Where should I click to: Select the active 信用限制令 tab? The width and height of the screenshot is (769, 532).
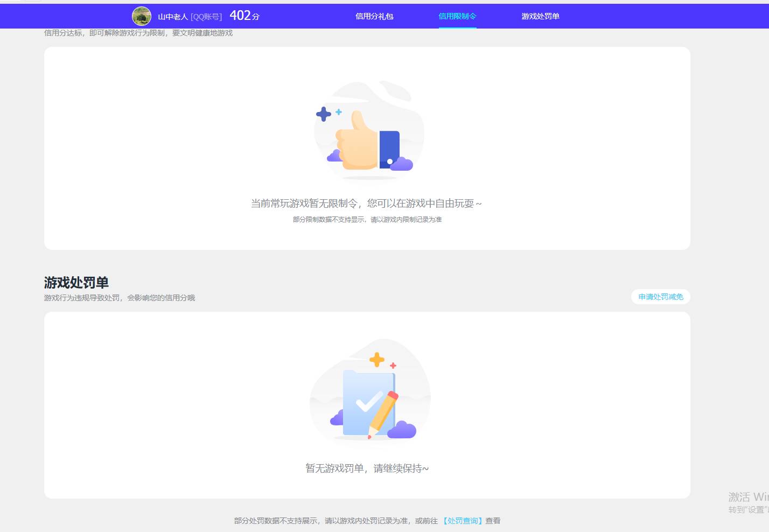click(457, 16)
